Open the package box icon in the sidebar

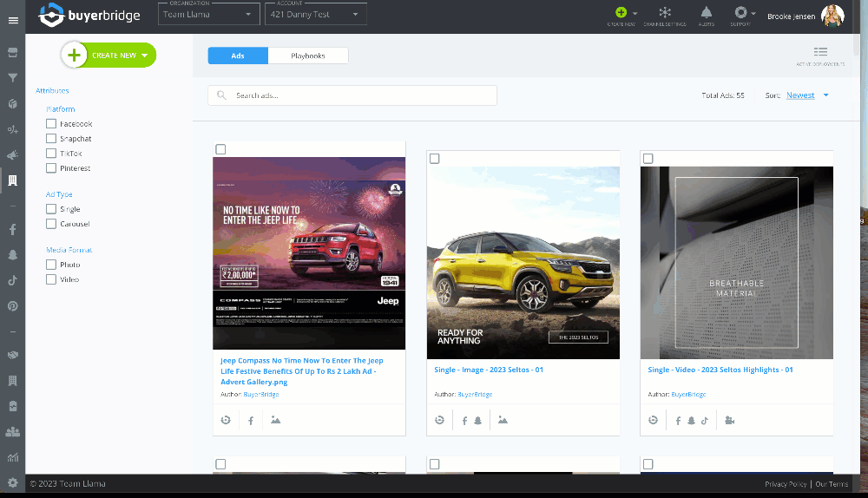click(13, 103)
